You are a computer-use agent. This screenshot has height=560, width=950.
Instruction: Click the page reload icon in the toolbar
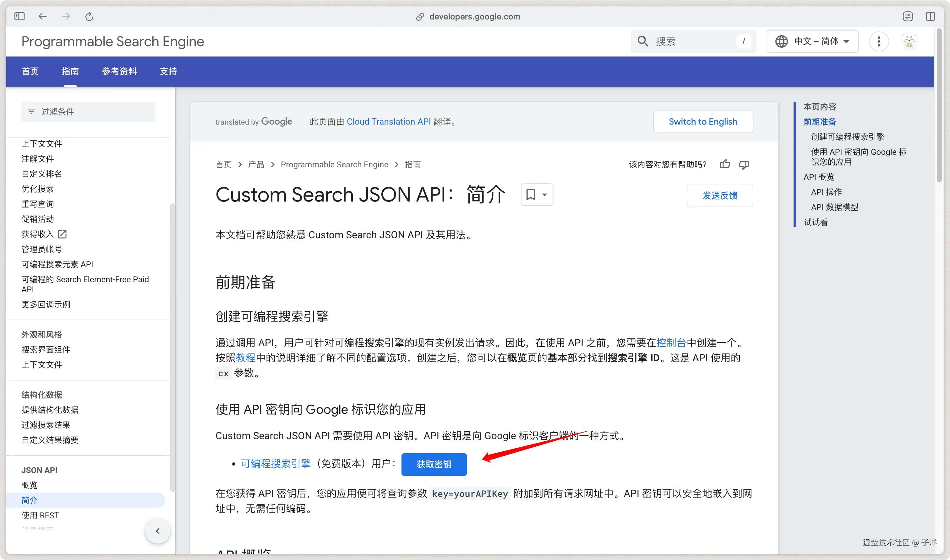click(x=89, y=16)
